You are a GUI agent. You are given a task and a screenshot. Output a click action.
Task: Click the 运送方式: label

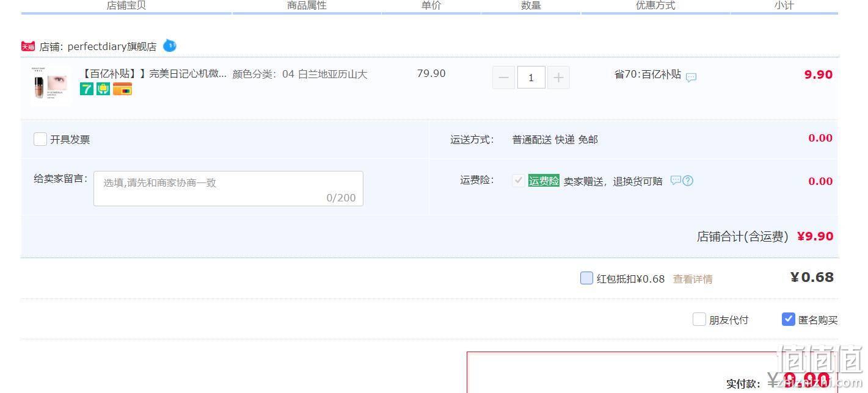(x=472, y=140)
